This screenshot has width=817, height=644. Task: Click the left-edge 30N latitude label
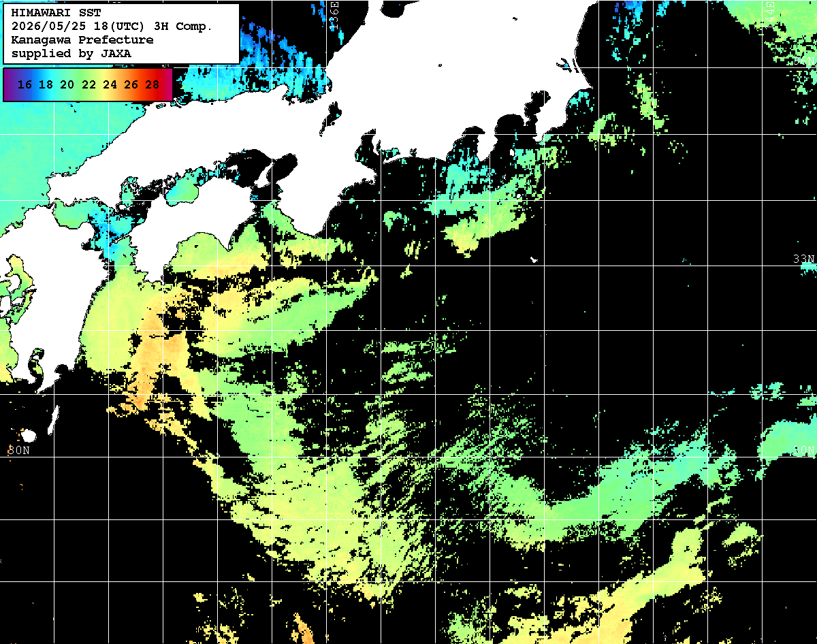coord(19,450)
